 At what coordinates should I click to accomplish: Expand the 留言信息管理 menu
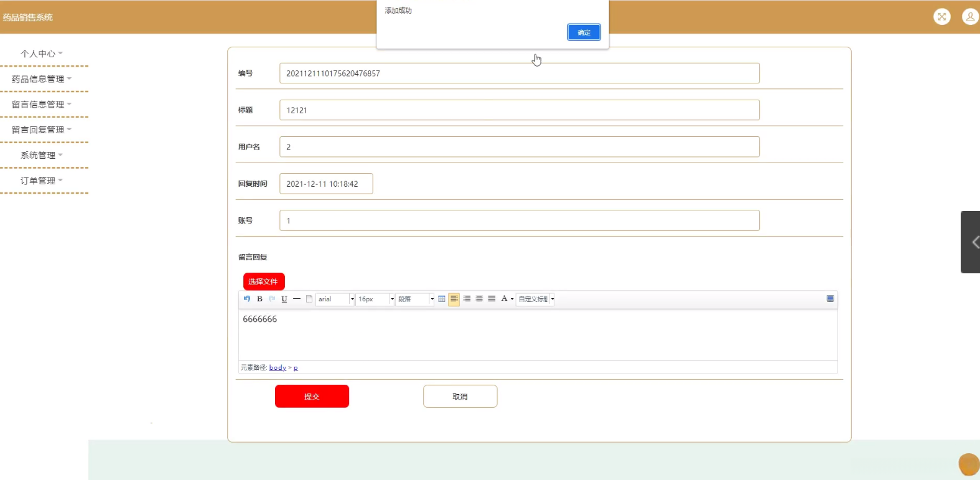pyautogui.click(x=42, y=105)
